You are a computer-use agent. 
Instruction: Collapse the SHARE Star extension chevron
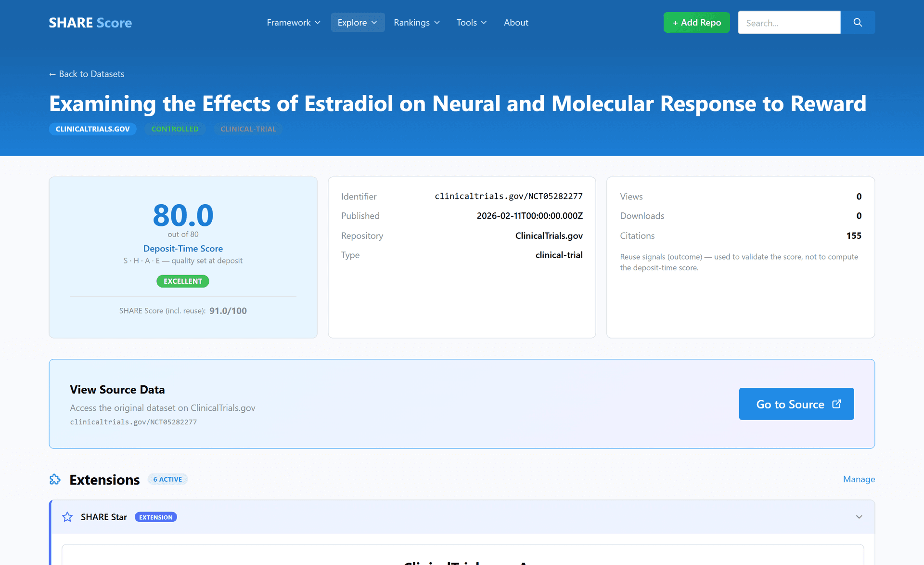(x=859, y=517)
